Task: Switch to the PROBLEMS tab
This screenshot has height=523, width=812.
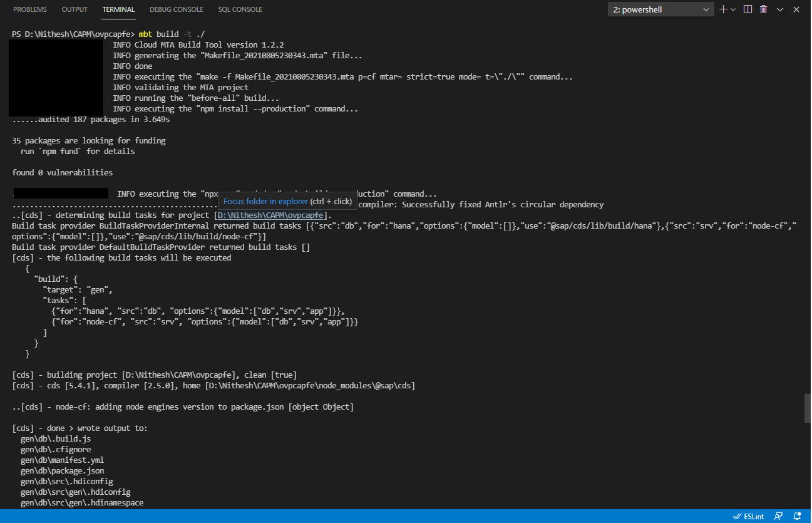Action: (x=29, y=9)
